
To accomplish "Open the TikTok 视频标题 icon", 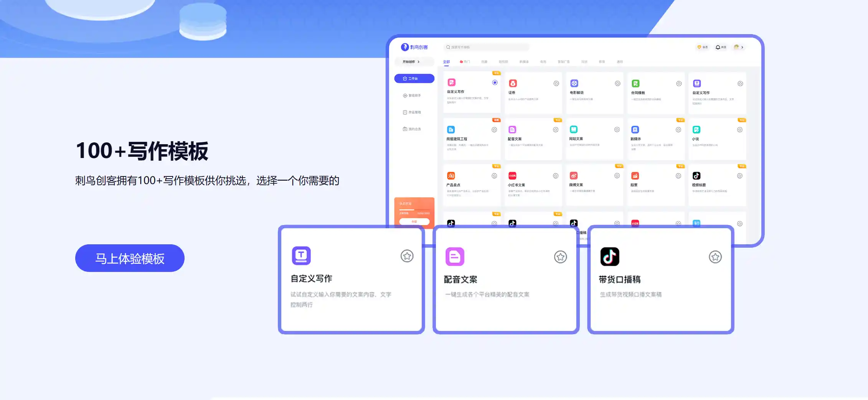I will point(696,176).
